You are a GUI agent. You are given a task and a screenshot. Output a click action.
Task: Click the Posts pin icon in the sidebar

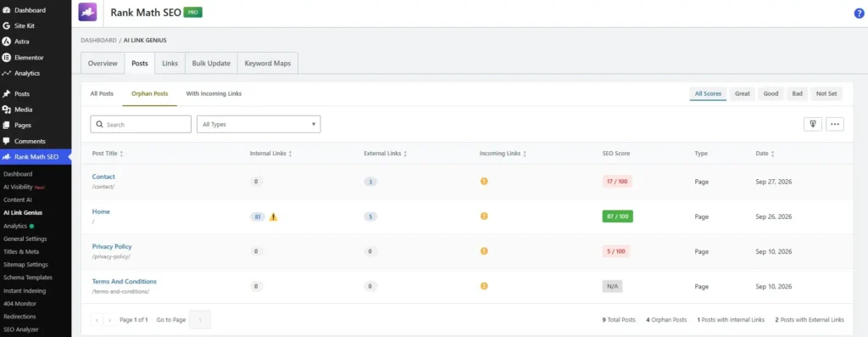point(6,93)
